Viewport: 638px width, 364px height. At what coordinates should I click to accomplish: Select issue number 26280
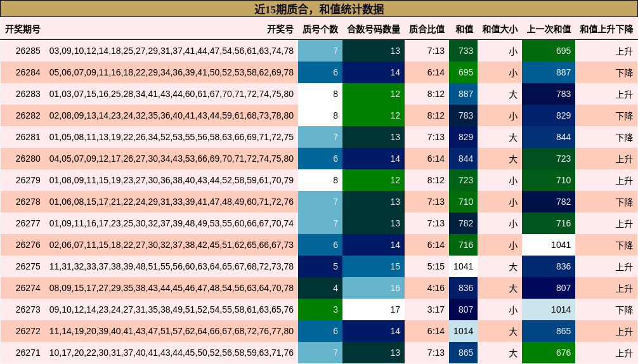[28, 159]
